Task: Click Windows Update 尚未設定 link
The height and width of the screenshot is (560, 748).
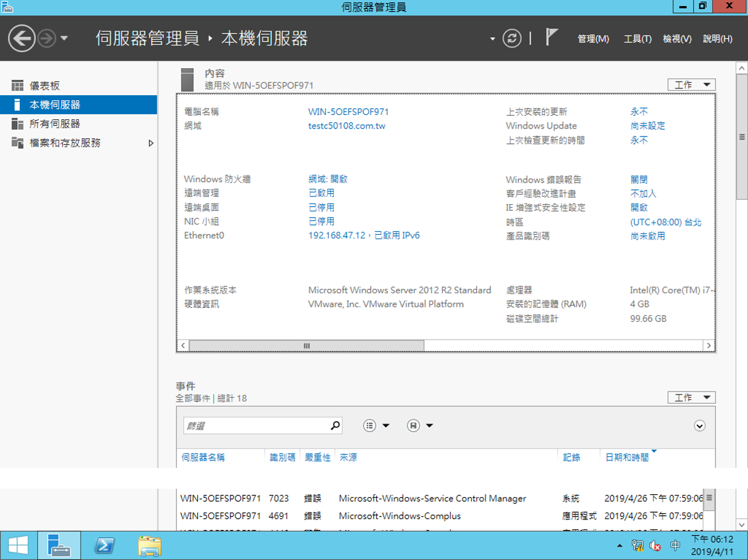Action: point(648,126)
